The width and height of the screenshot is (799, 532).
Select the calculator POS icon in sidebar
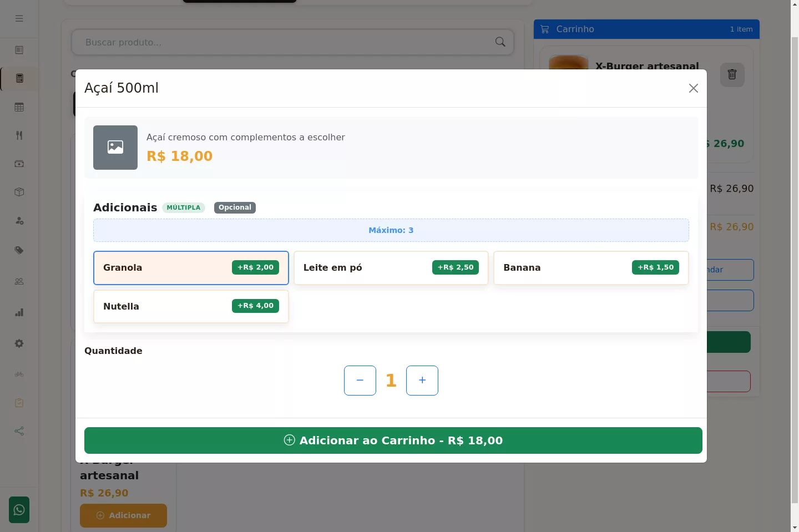(x=19, y=78)
